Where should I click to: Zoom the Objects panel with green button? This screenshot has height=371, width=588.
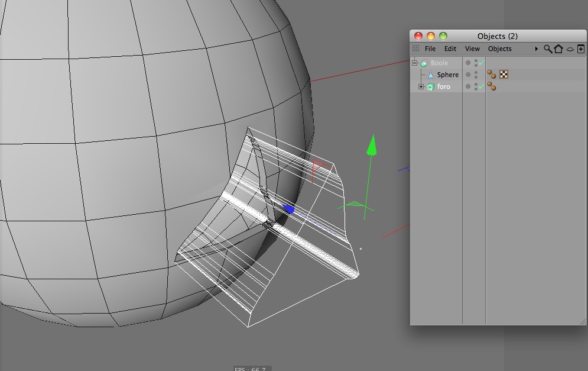coord(443,36)
